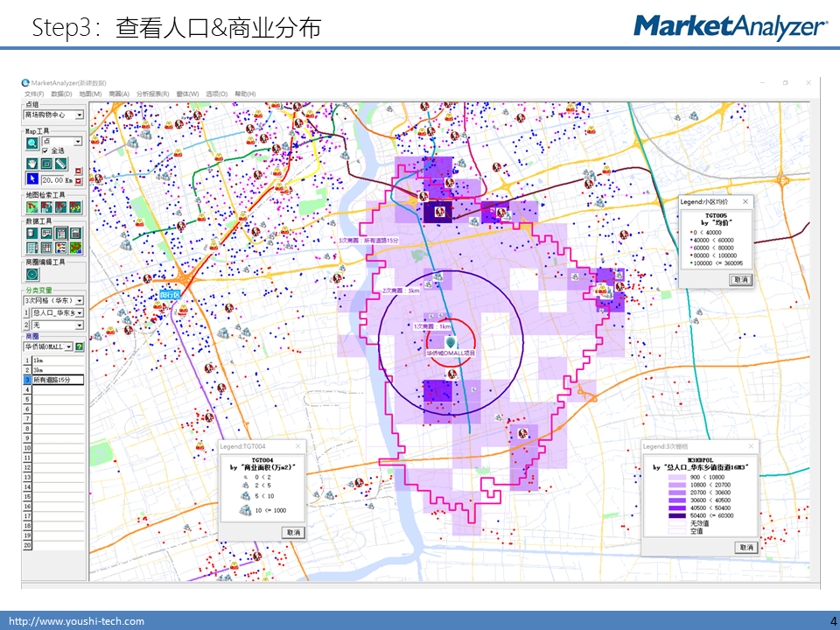Open the 点组 商场购物中心 dropdown
This screenshot has height=630, width=840.
80,115
